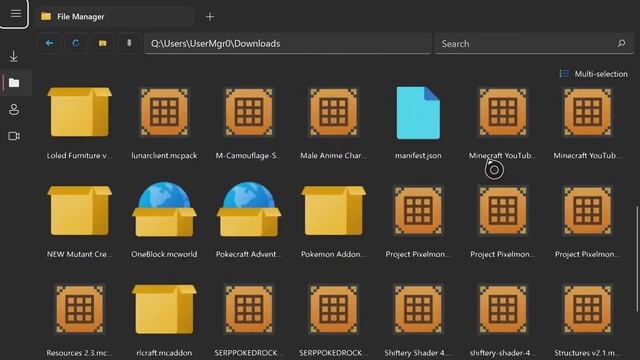
Task: Select the last Project Pixelmon pack icon
Action: [x=587, y=211]
